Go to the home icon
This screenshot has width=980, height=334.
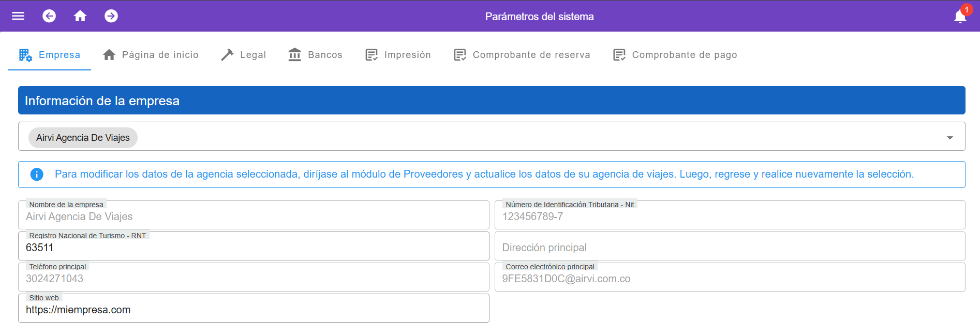click(x=80, y=16)
